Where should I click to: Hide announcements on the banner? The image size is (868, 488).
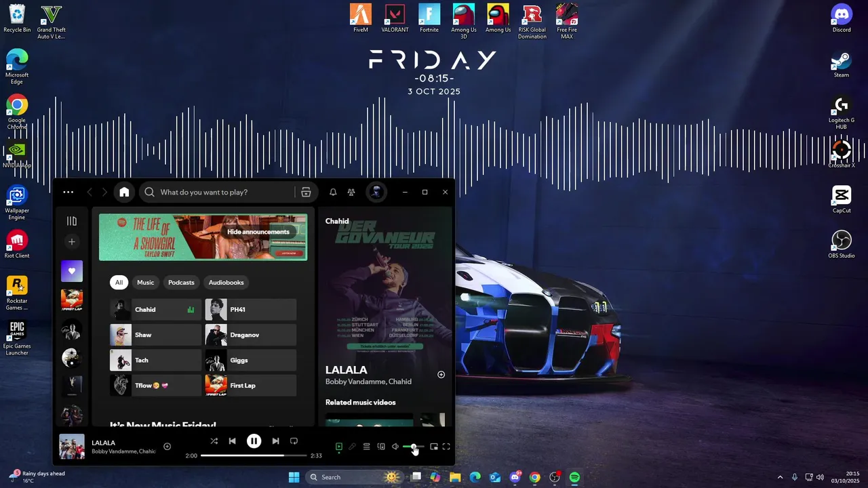258,232
